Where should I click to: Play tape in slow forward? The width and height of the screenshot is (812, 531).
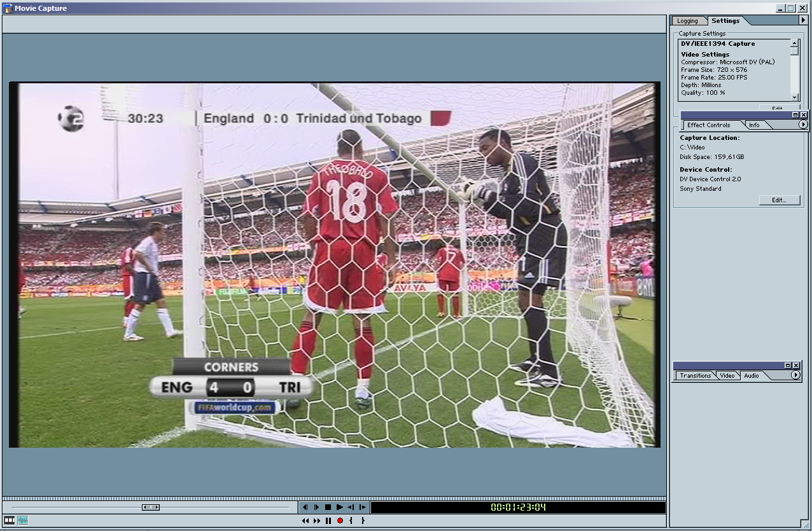pos(363,507)
